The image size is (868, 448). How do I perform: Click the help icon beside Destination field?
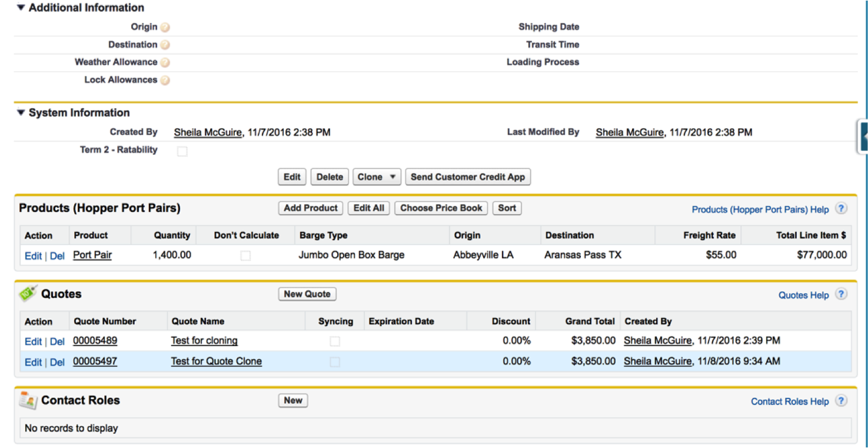[165, 45]
